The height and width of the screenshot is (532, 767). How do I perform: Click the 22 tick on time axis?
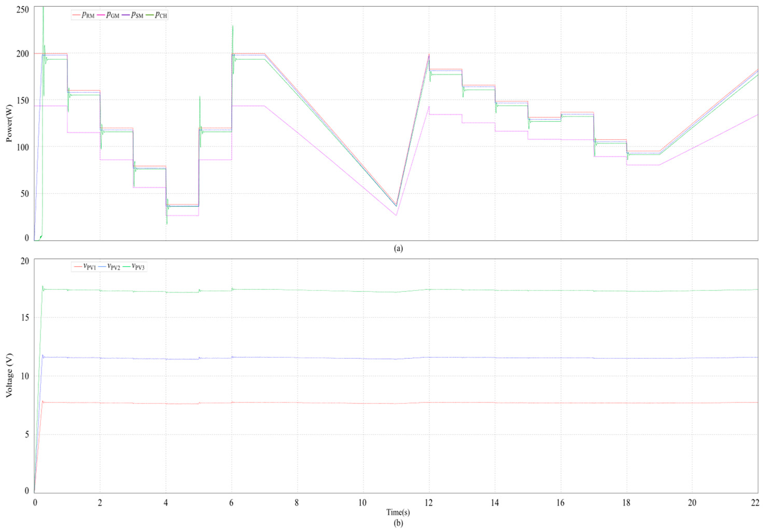[x=755, y=503]
